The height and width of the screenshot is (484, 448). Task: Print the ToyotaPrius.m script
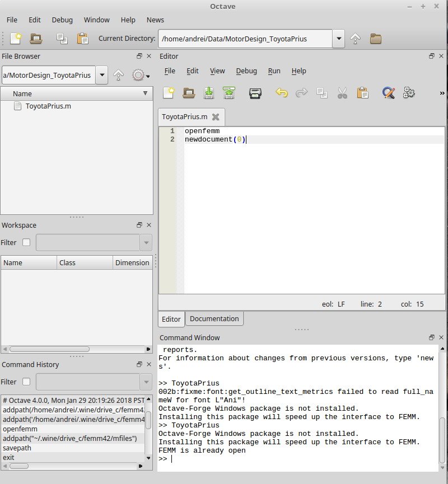pyautogui.click(x=255, y=93)
